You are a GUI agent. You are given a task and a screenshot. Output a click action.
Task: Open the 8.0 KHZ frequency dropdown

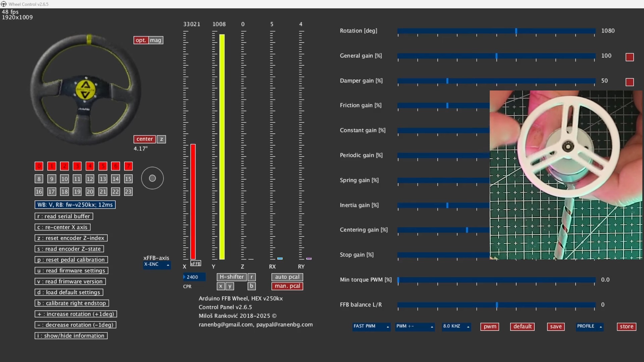(456, 326)
